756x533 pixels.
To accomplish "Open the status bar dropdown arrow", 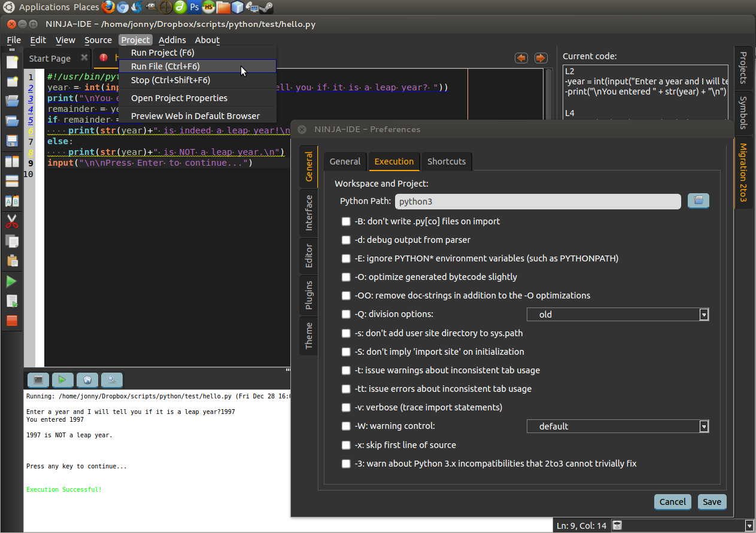I will click(x=749, y=526).
